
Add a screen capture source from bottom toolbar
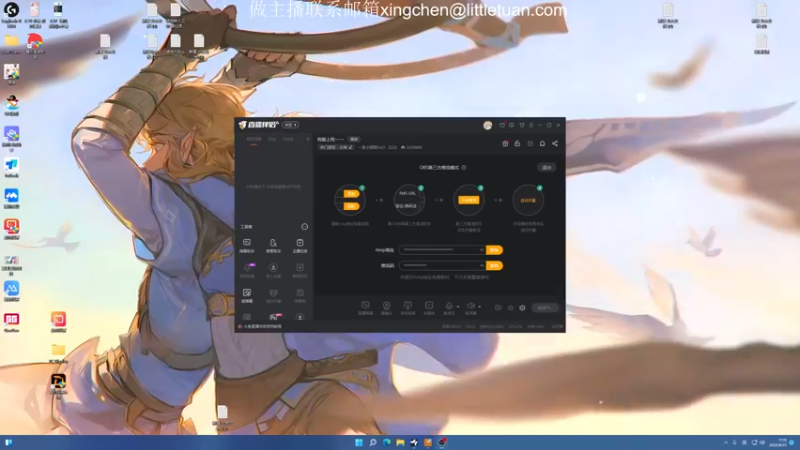point(365,308)
